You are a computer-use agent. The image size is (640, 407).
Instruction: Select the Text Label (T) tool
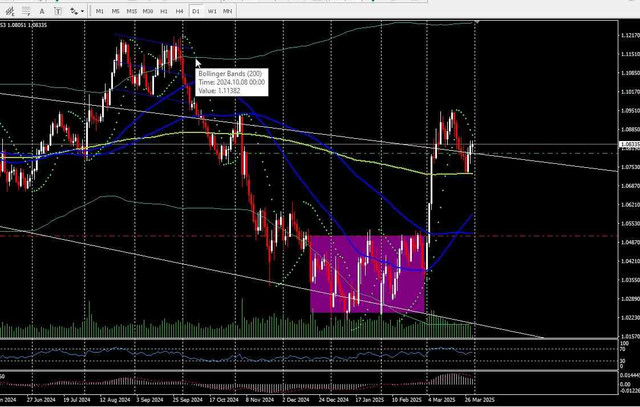(58, 11)
